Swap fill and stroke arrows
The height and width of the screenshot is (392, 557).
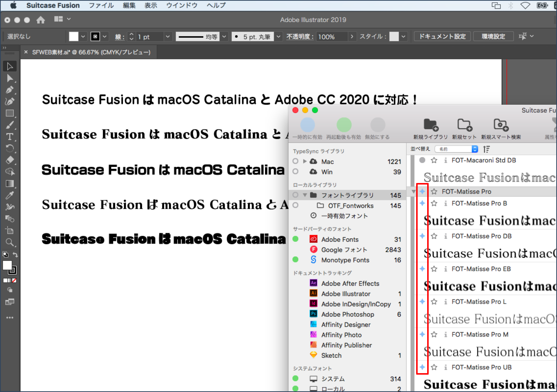15,255
